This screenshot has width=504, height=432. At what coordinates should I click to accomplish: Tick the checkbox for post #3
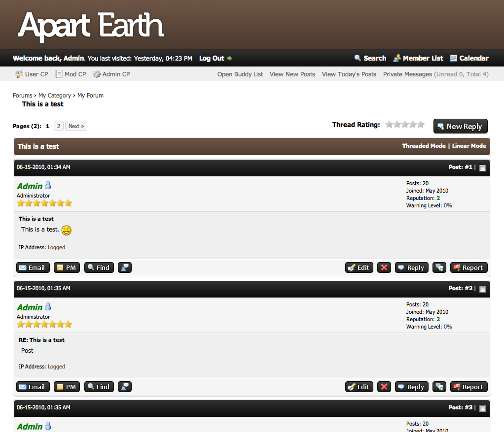(482, 408)
